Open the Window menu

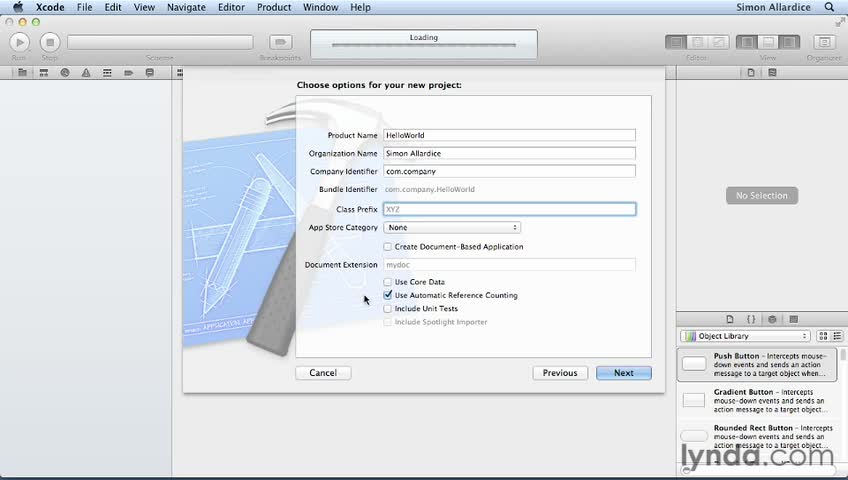coord(320,7)
